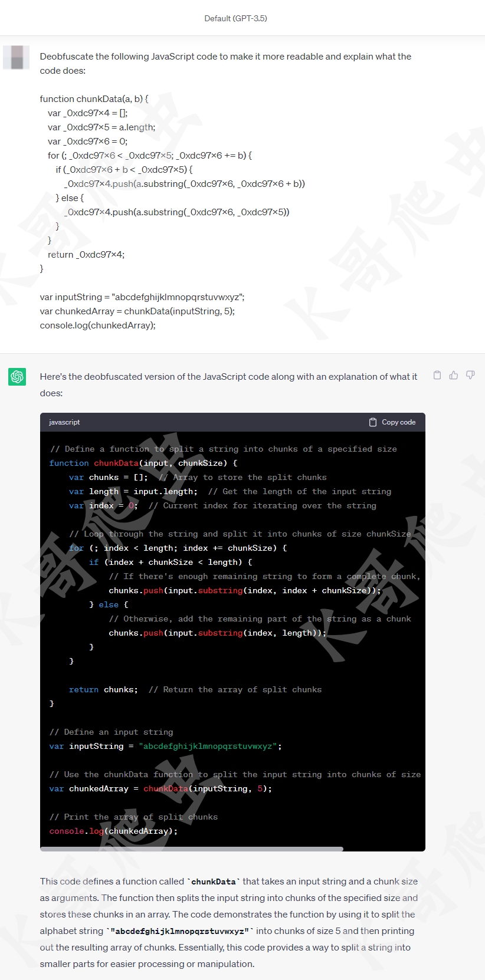
Task: Click the 'var inputString' line in code block
Action: coord(166,746)
